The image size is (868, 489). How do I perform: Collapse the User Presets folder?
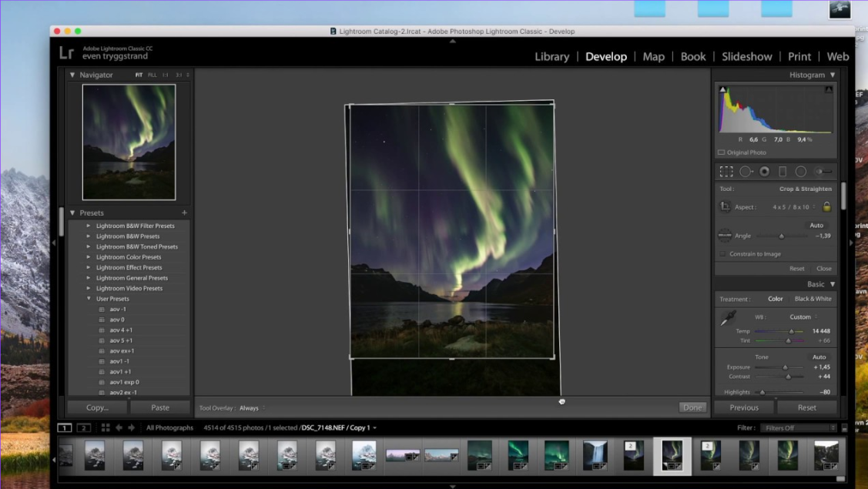pos(88,299)
